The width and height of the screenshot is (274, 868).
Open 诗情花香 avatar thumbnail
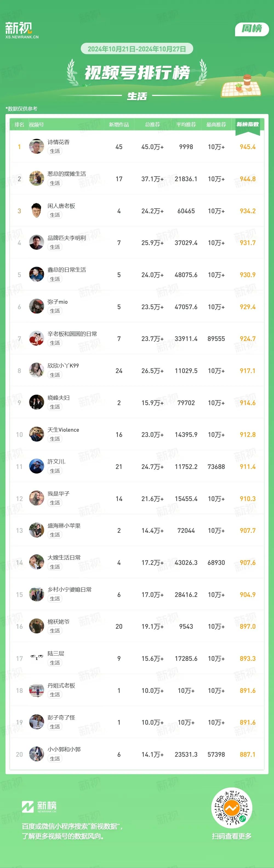(36, 147)
